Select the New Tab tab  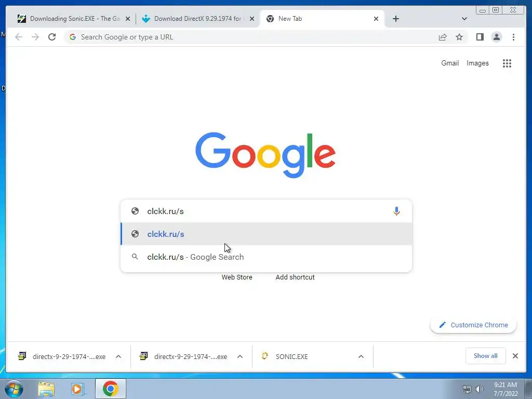tap(322, 19)
